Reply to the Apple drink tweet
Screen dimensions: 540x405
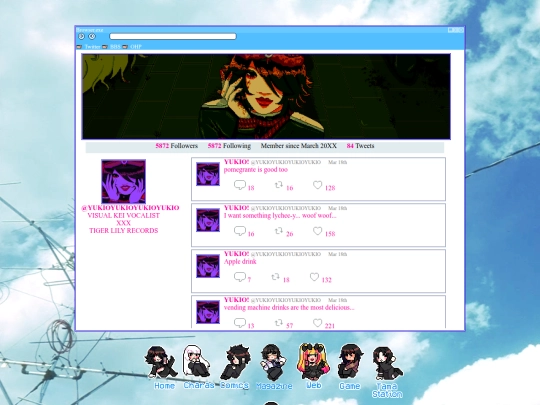240,277
